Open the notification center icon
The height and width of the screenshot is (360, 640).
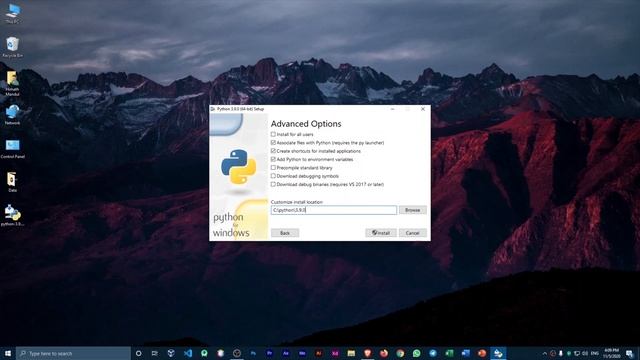(630, 353)
